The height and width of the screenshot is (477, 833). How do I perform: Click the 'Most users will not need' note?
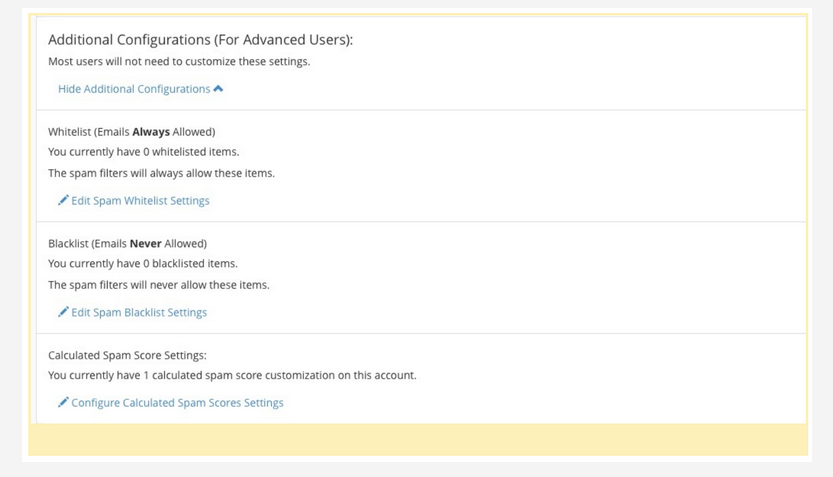[x=179, y=62]
